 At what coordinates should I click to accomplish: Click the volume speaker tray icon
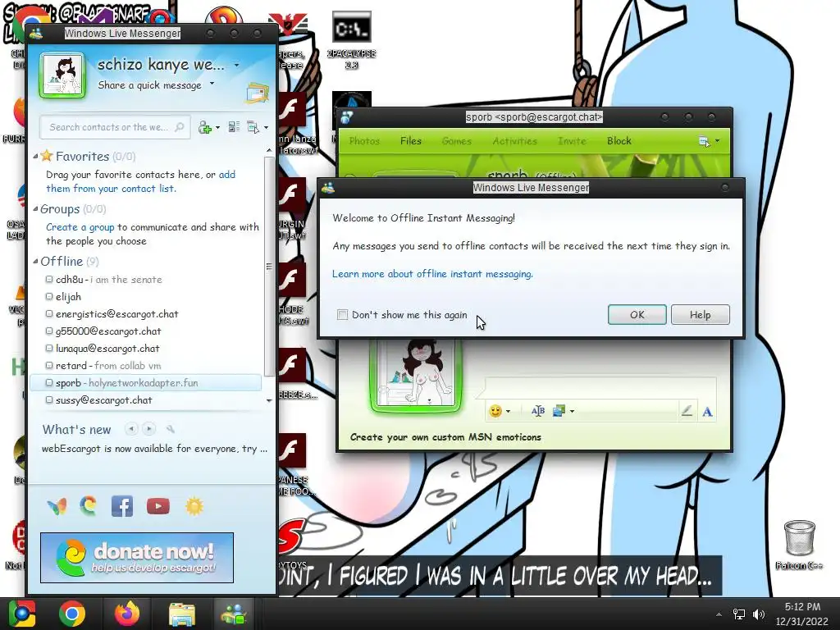[x=759, y=614]
